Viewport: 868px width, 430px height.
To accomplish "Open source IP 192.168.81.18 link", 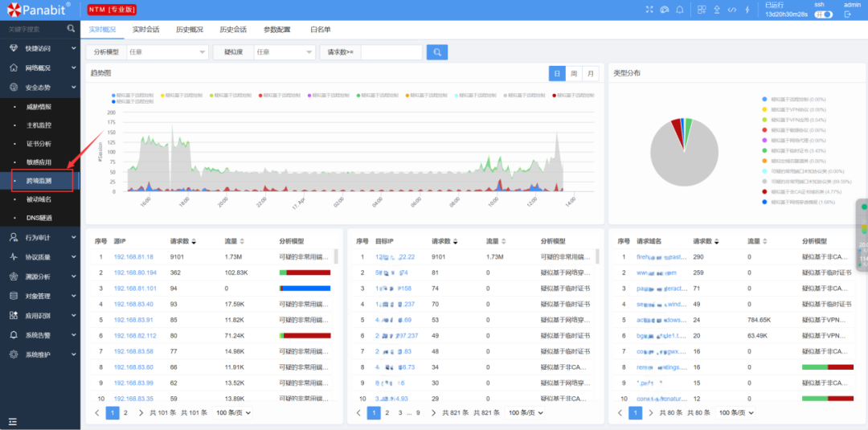I will [x=133, y=256].
